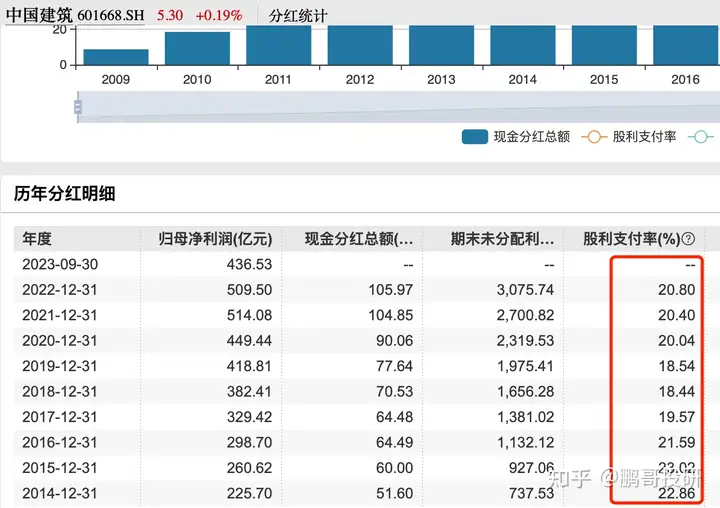Screen dimensions: 720x508
Task: Select the 2015-12-31 row date
Action: click(60, 468)
